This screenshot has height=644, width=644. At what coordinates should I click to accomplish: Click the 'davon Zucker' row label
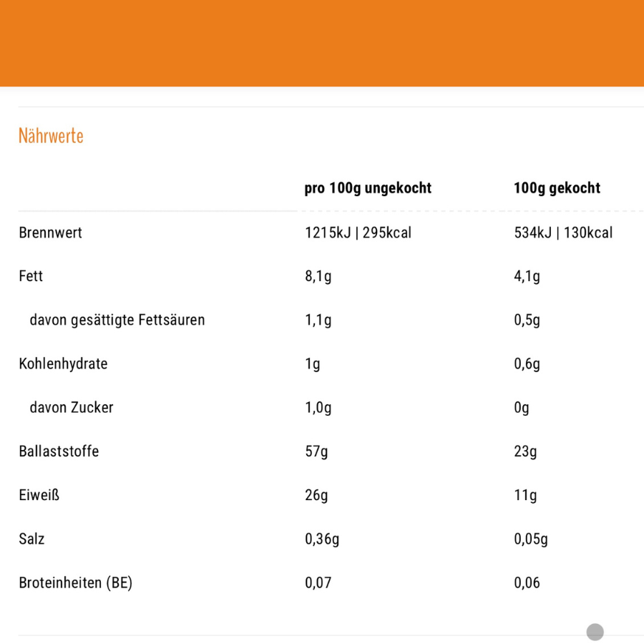(x=72, y=408)
